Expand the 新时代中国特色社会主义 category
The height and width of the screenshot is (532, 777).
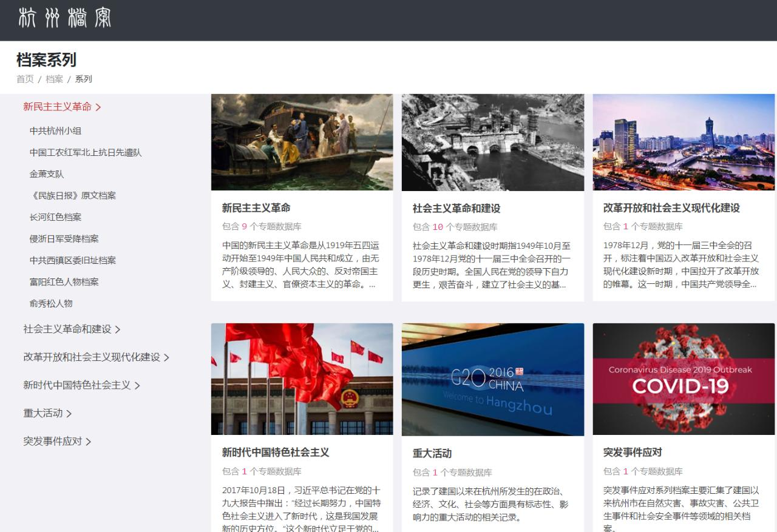coord(77,385)
